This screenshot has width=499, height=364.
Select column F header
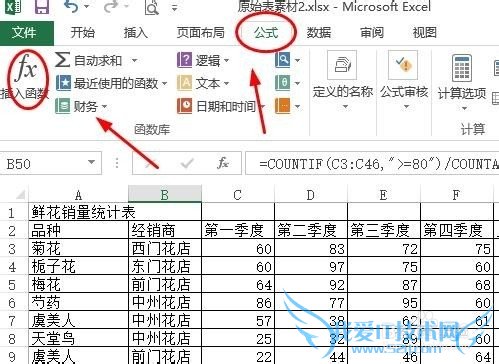click(x=456, y=195)
